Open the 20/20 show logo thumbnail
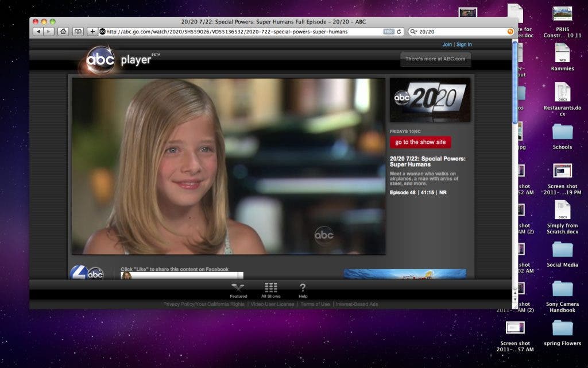The height and width of the screenshot is (368, 588). 430,100
